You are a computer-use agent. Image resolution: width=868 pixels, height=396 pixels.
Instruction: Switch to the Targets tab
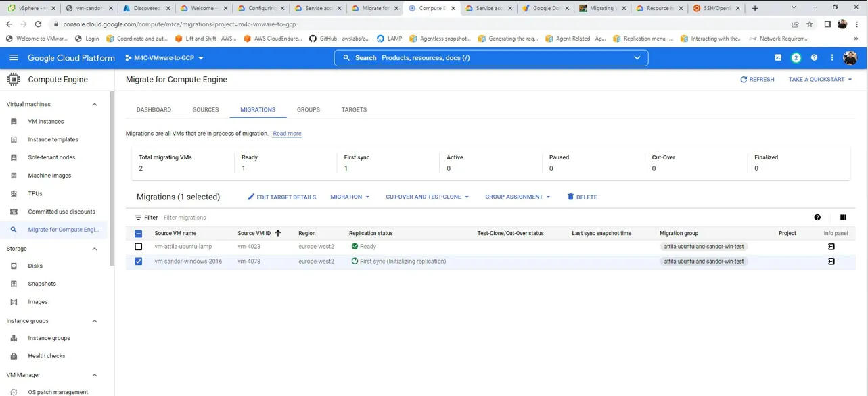pyautogui.click(x=354, y=109)
